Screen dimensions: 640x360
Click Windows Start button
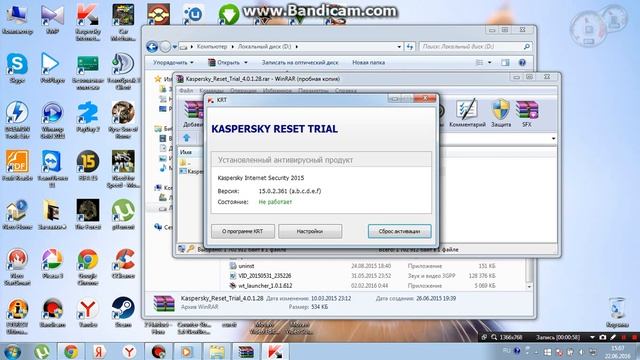(x=12, y=352)
